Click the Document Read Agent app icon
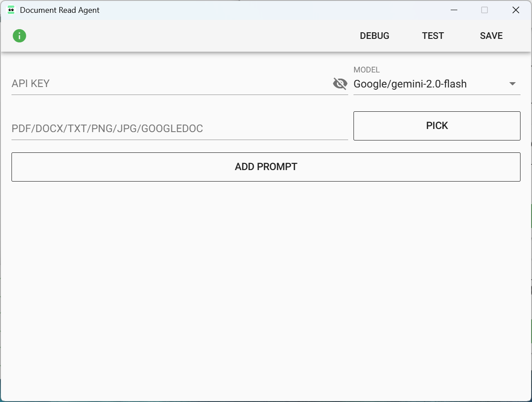Screen dimensions: 532x402 click(x=11, y=10)
